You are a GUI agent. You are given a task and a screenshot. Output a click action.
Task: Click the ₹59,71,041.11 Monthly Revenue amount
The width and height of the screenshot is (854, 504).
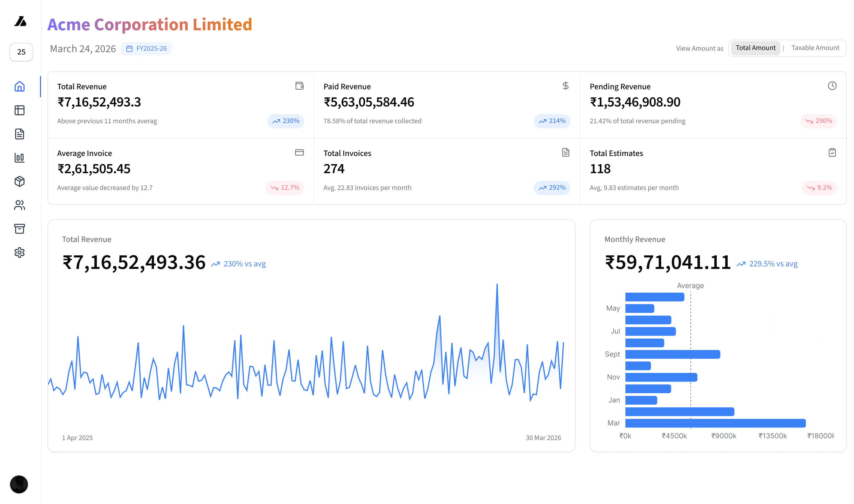pos(668,263)
